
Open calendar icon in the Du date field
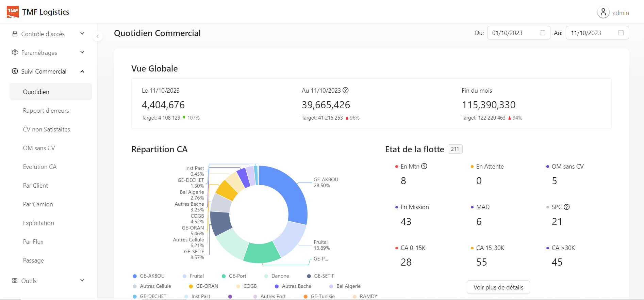click(543, 33)
